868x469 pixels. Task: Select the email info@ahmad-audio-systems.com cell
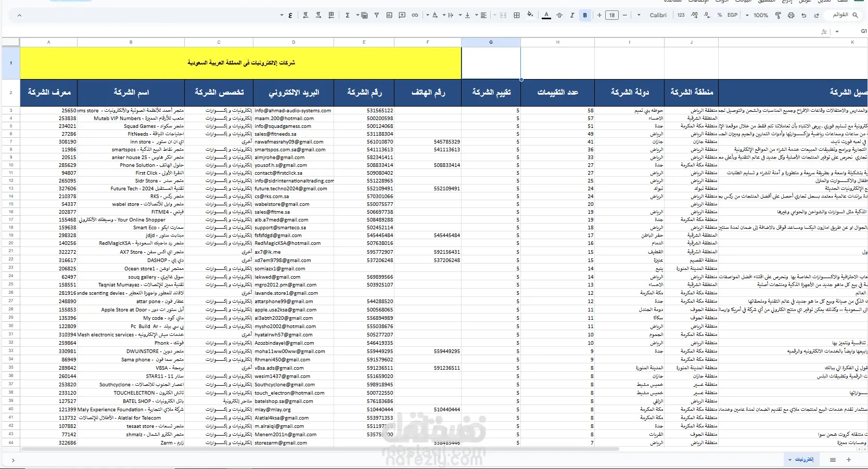click(x=293, y=111)
